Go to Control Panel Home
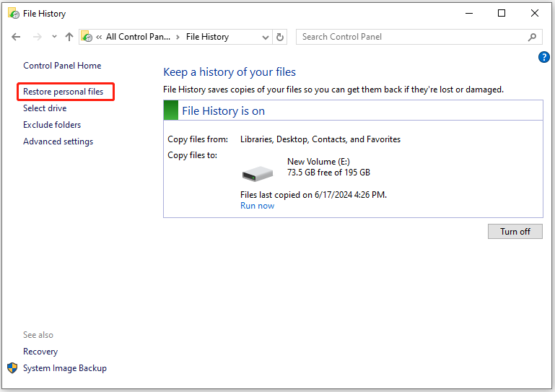The height and width of the screenshot is (392, 555). pos(62,66)
